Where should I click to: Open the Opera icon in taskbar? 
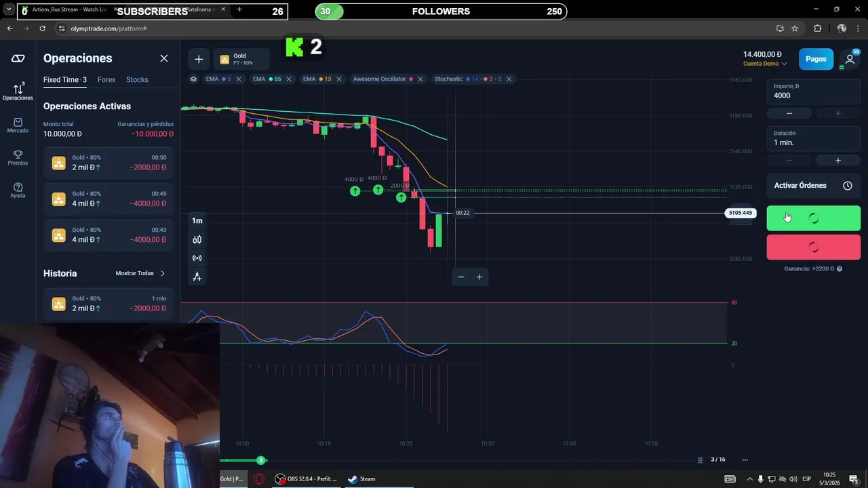tap(259, 479)
